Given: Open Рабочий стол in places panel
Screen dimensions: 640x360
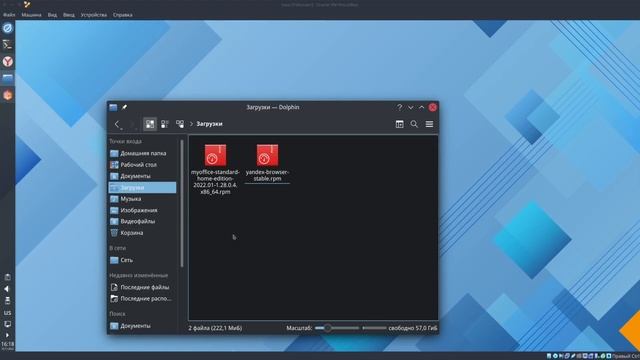Looking at the screenshot, I should [142, 165].
